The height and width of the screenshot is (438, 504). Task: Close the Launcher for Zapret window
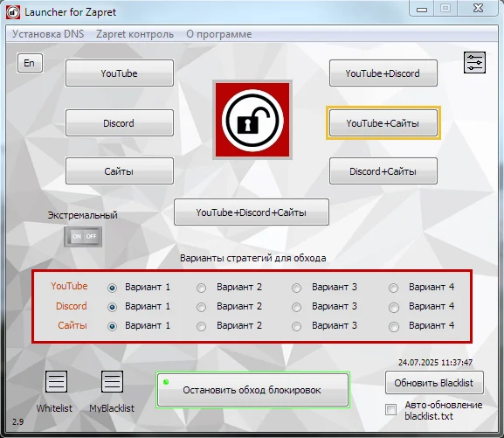(479, 9)
